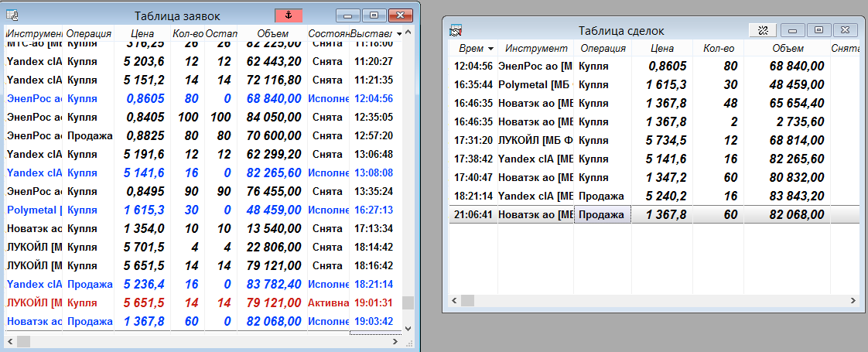Click the time 21:06:41 in trades table
The width and height of the screenshot is (868, 352).
tap(473, 214)
